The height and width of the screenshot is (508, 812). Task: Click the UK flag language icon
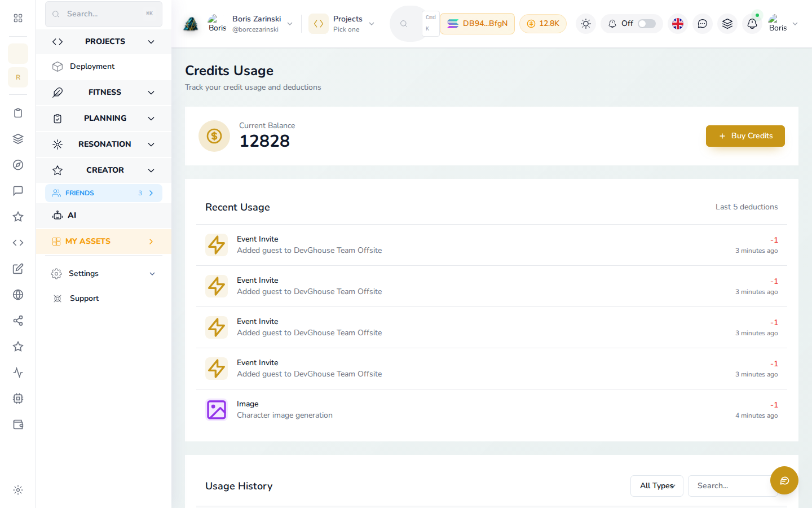678,24
